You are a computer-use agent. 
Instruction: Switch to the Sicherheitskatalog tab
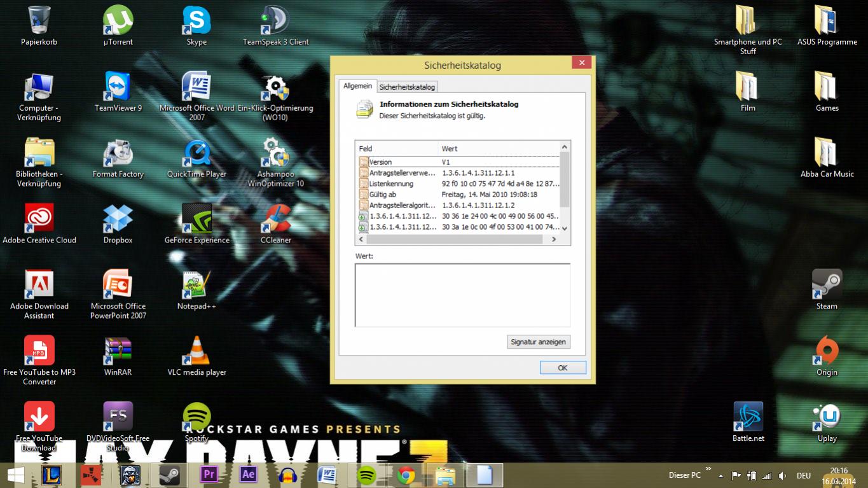(407, 87)
